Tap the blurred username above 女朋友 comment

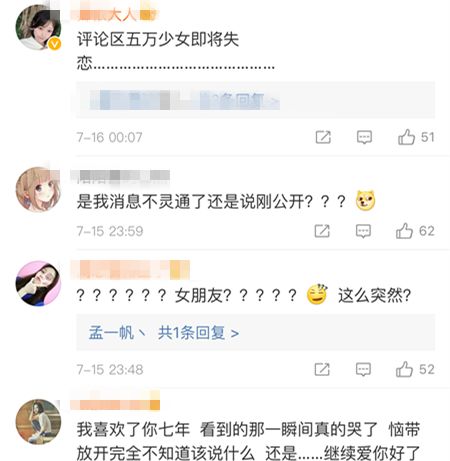coord(130,270)
